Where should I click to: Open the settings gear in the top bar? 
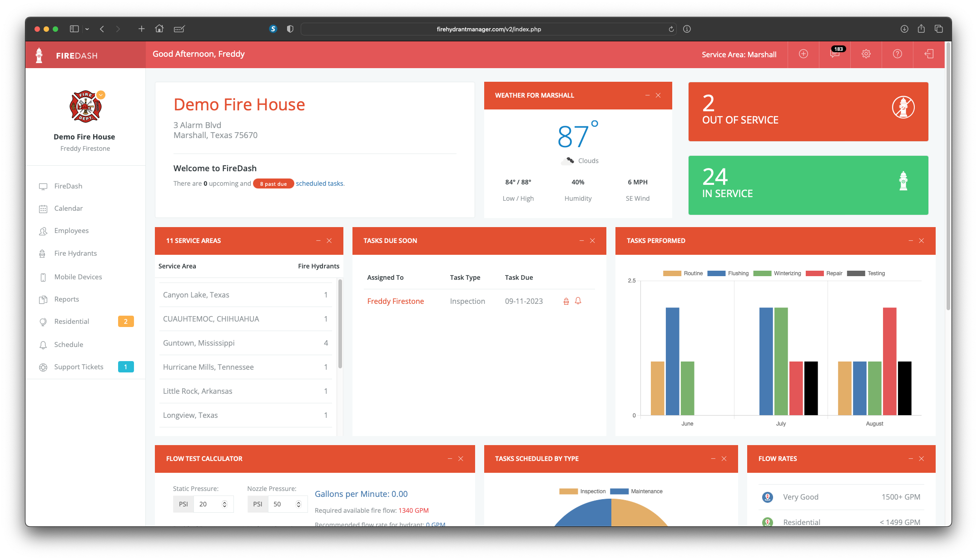[866, 54]
